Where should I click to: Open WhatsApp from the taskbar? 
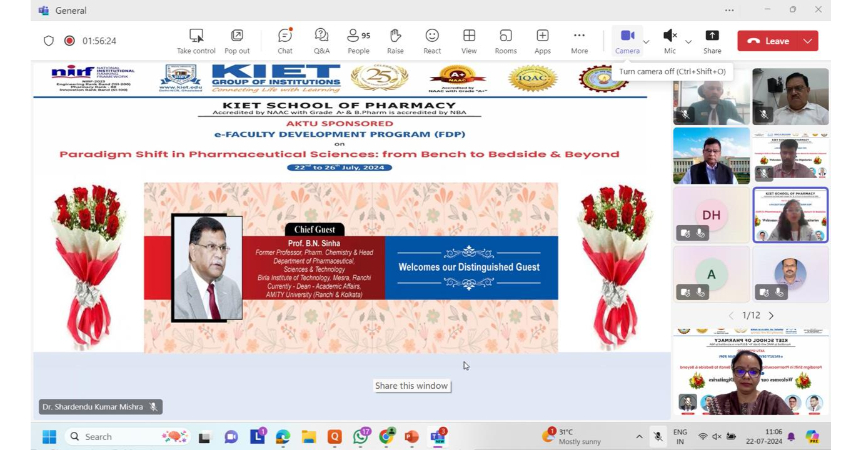tap(361, 437)
